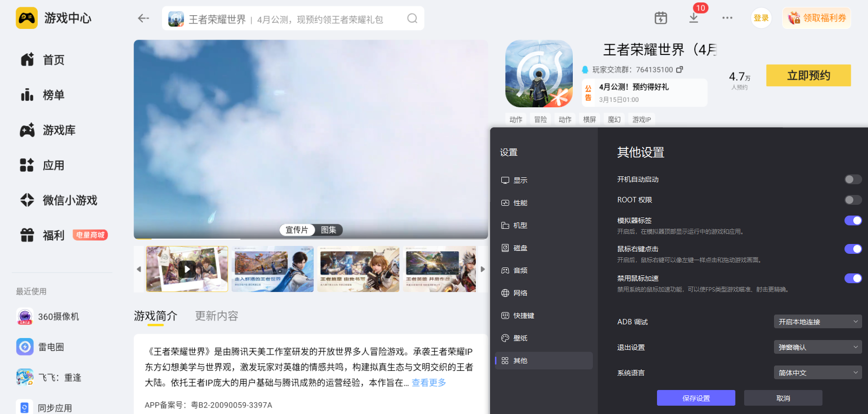Image resolution: width=868 pixels, height=414 pixels.
Task: Click the 领取福利券 button
Action: point(817,18)
